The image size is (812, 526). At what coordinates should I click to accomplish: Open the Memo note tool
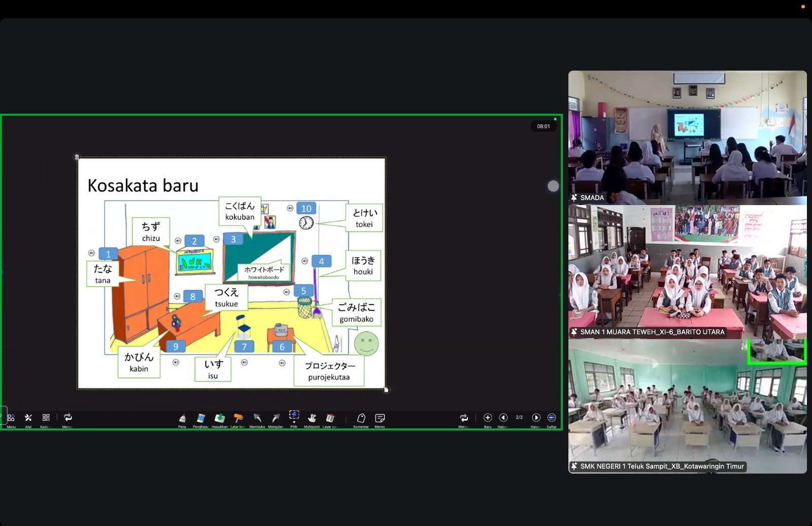tap(380, 418)
